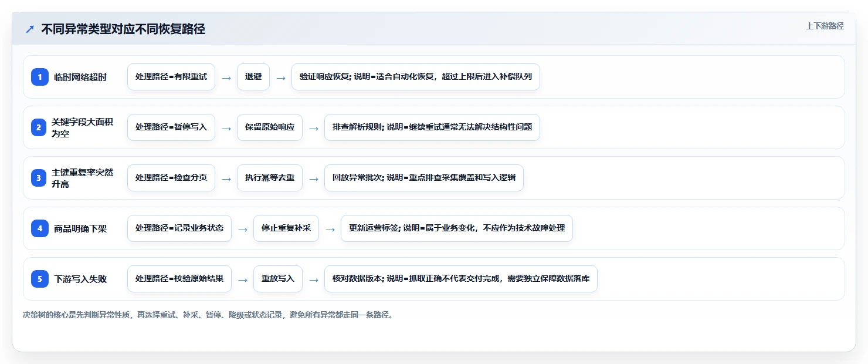Click the 处理路径=暂停写入 step box

click(x=171, y=127)
